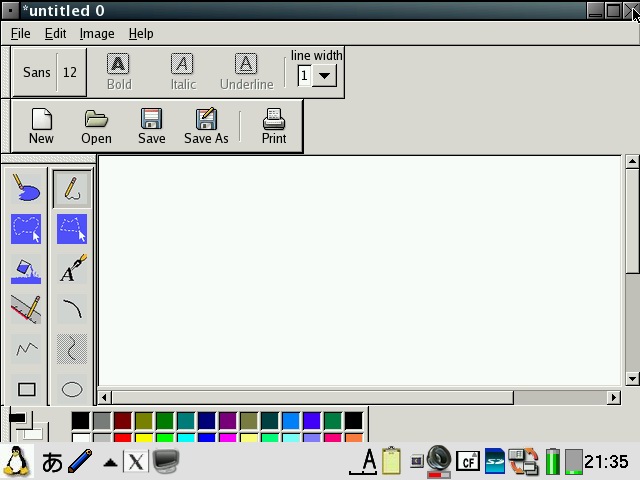
Task: Open the Sans 12 font selector
Action: click(50, 73)
